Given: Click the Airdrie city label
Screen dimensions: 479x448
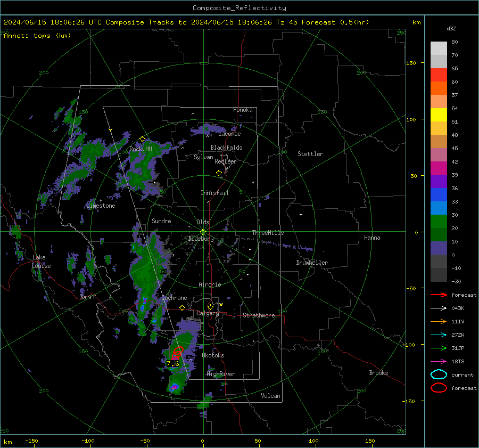Looking at the screenshot, I should 210,284.
